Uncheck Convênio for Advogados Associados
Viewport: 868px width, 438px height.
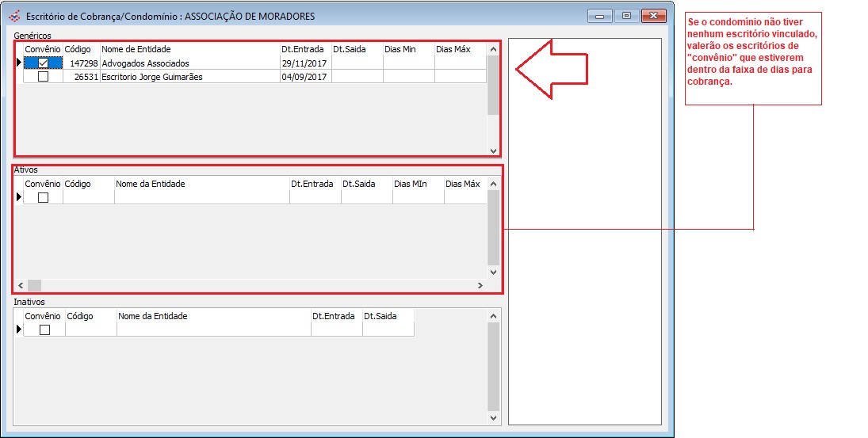[43, 63]
